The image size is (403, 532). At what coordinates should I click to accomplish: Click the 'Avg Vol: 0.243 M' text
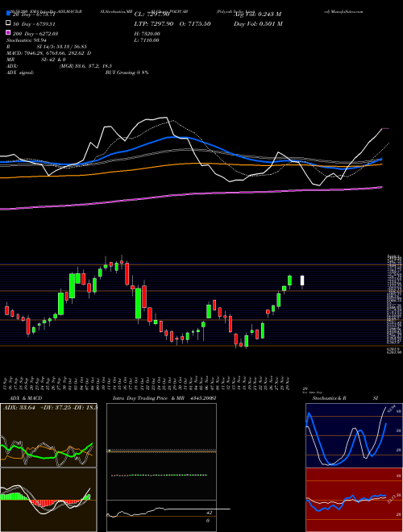coord(257,15)
